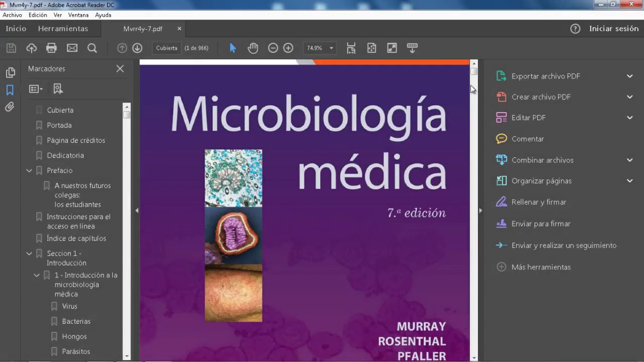Screen dimensions: 644x362
Task: Click the fit width scrolling icon
Action: click(351, 48)
